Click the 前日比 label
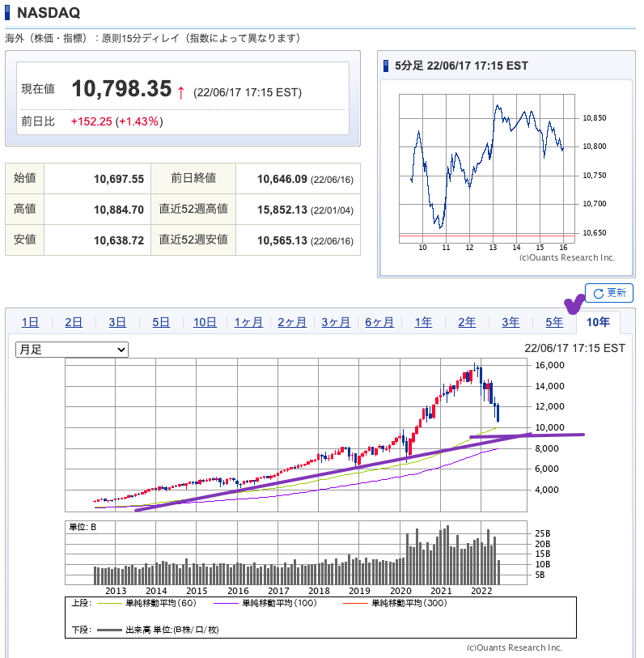This screenshot has height=658, width=644. pyautogui.click(x=38, y=121)
